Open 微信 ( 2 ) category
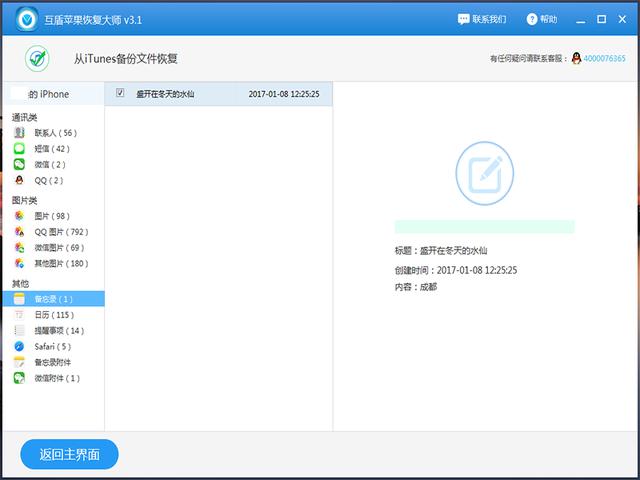The image size is (640, 480). (x=50, y=164)
